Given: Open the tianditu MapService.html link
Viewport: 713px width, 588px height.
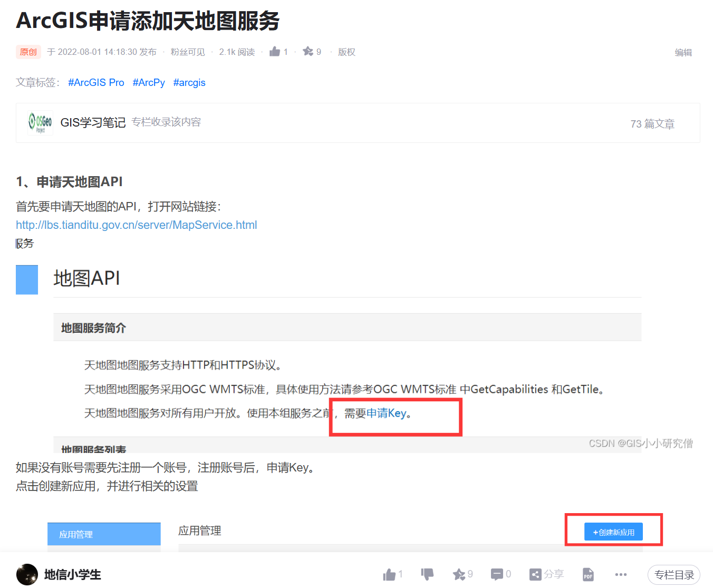Looking at the screenshot, I should pos(137,225).
